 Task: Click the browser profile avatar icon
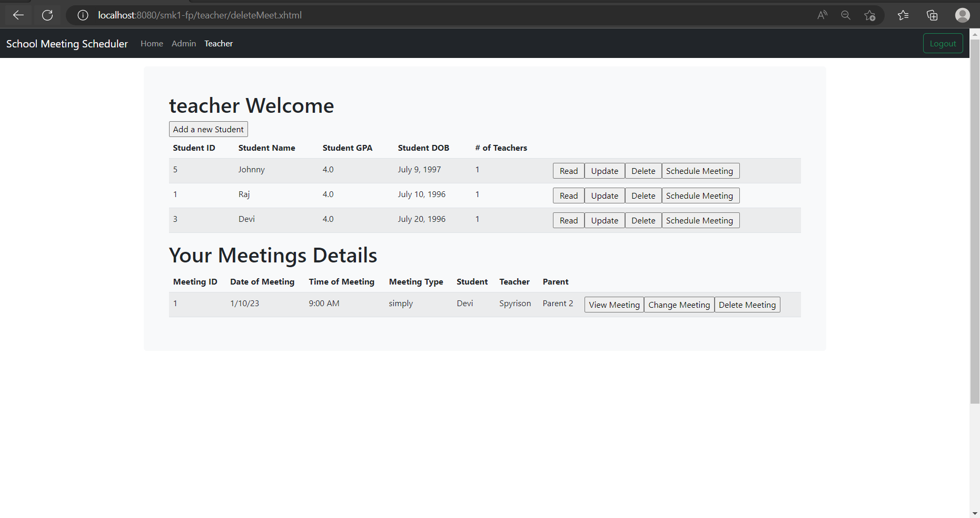point(962,15)
